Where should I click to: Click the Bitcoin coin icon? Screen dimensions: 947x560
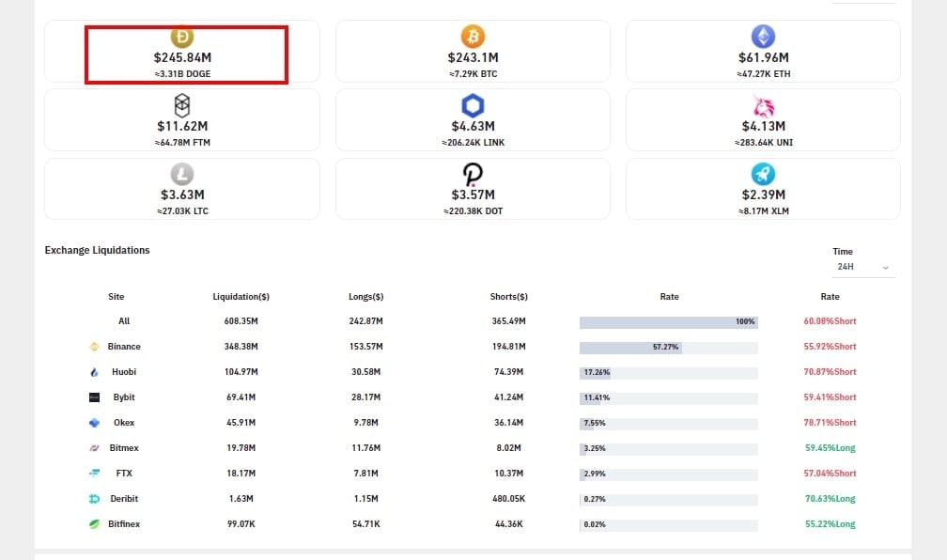coord(473,37)
